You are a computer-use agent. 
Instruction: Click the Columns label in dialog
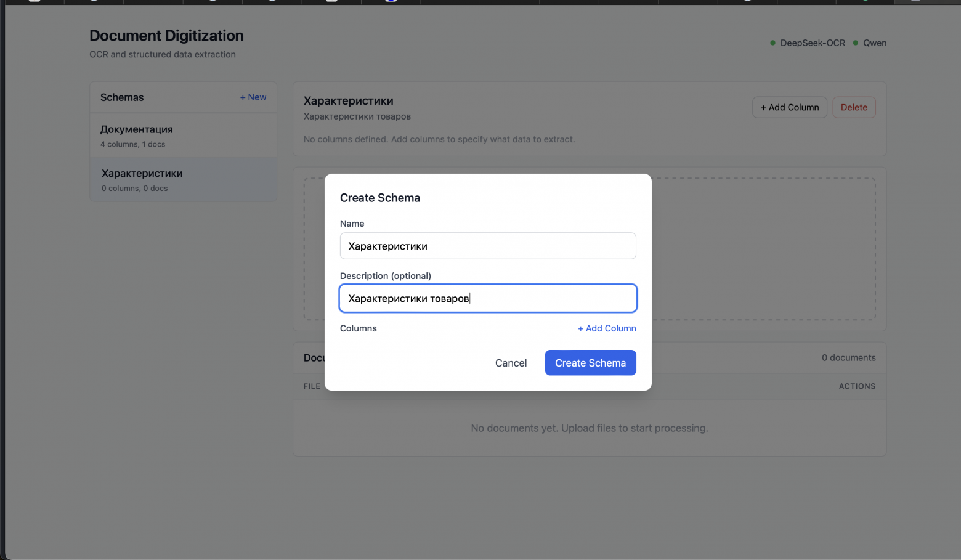pos(358,328)
